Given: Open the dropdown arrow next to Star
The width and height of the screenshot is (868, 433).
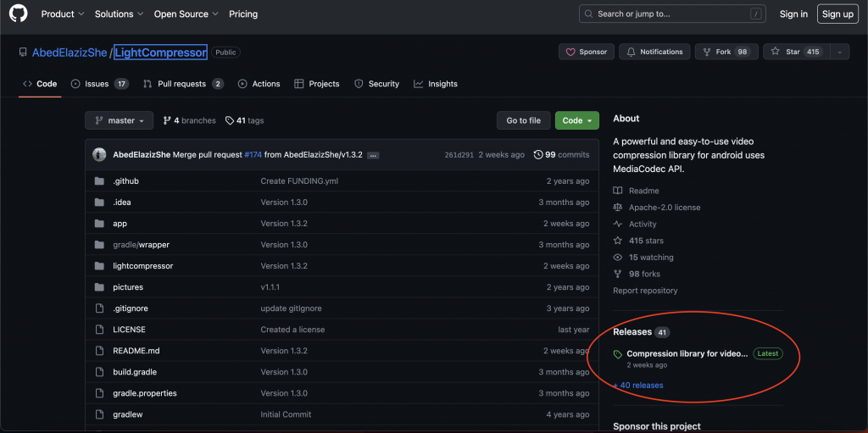Looking at the screenshot, I should pyautogui.click(x=840, y=52).
